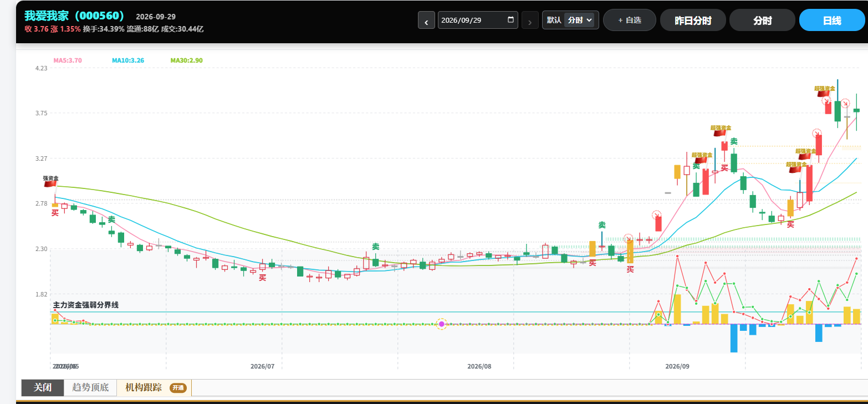Click the 开通 badge on 机构跟踪
This screenshot has height=404, width=868.
[x=177, y=388]
